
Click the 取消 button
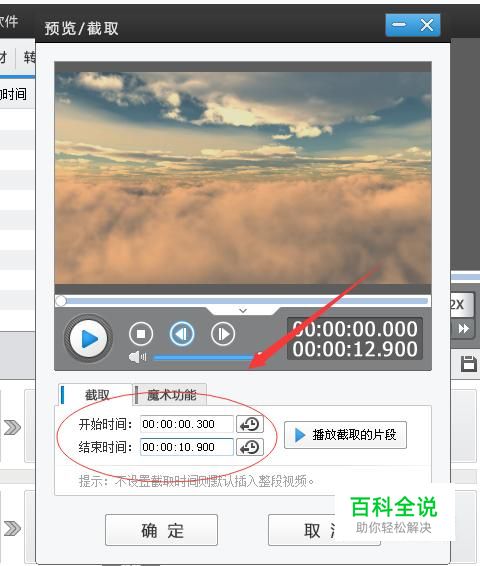click(324, 530)
